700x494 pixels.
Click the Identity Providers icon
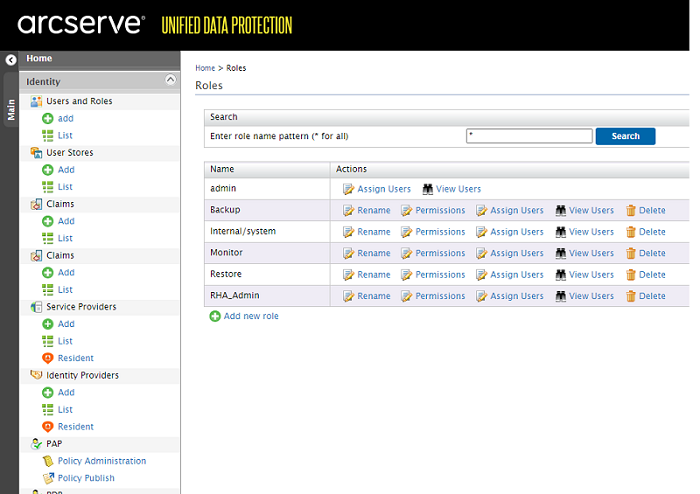36,375
